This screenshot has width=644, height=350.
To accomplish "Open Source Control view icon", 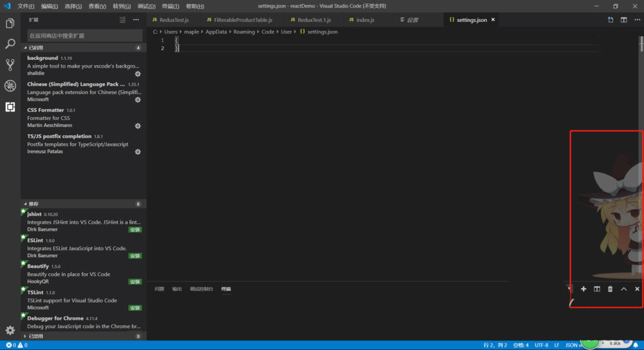I will 10,65.
